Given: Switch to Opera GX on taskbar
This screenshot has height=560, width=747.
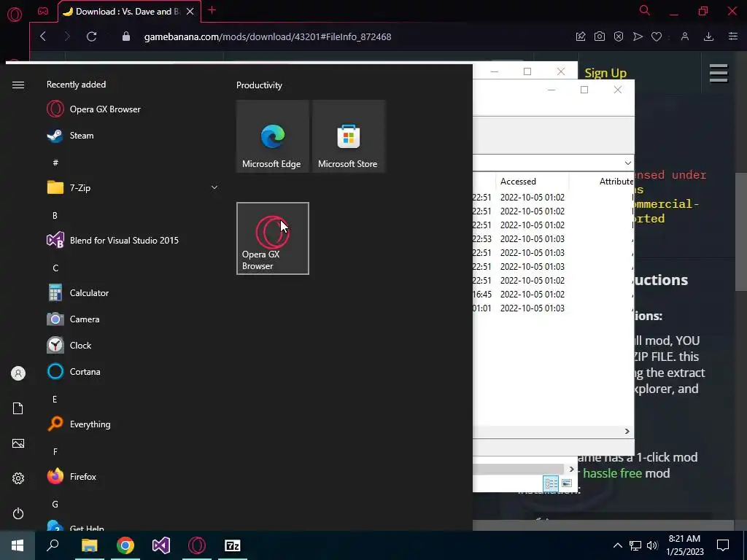Looking at the screenshot, I should coord(197,545).
